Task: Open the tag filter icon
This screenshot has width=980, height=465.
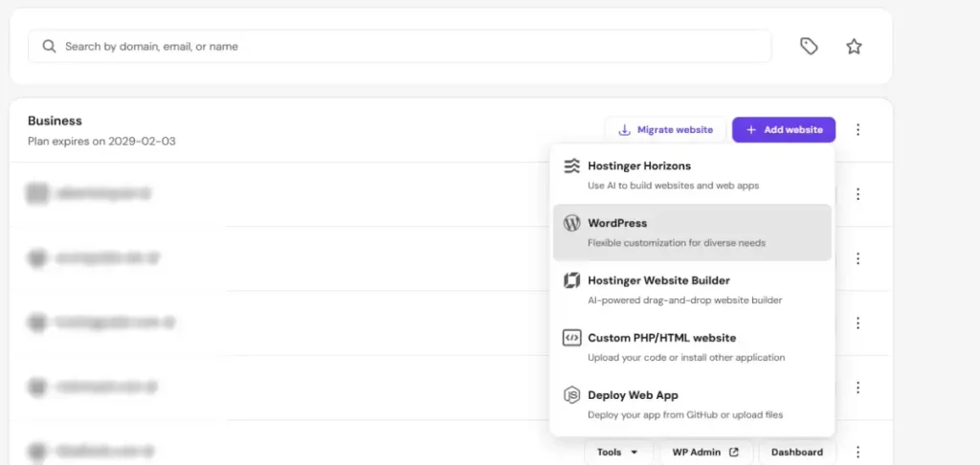Action: 809,46
